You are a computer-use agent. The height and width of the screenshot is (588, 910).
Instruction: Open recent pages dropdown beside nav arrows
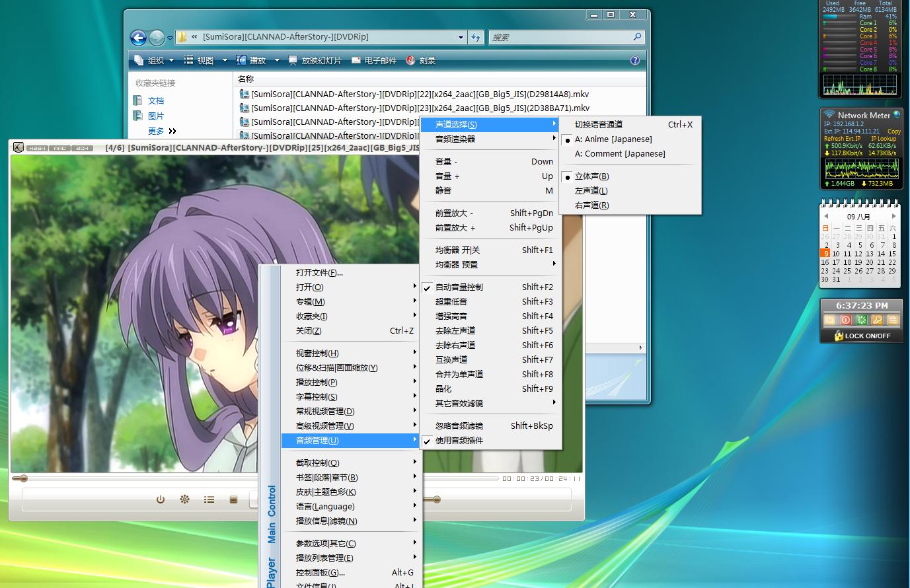pyautogui.click(x=170, y=38)
